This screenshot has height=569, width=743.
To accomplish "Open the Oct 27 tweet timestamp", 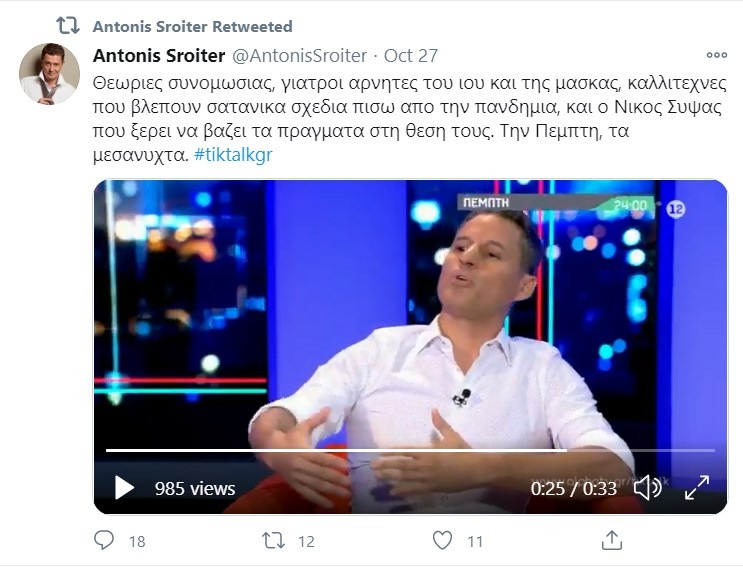I will [411, 56].
